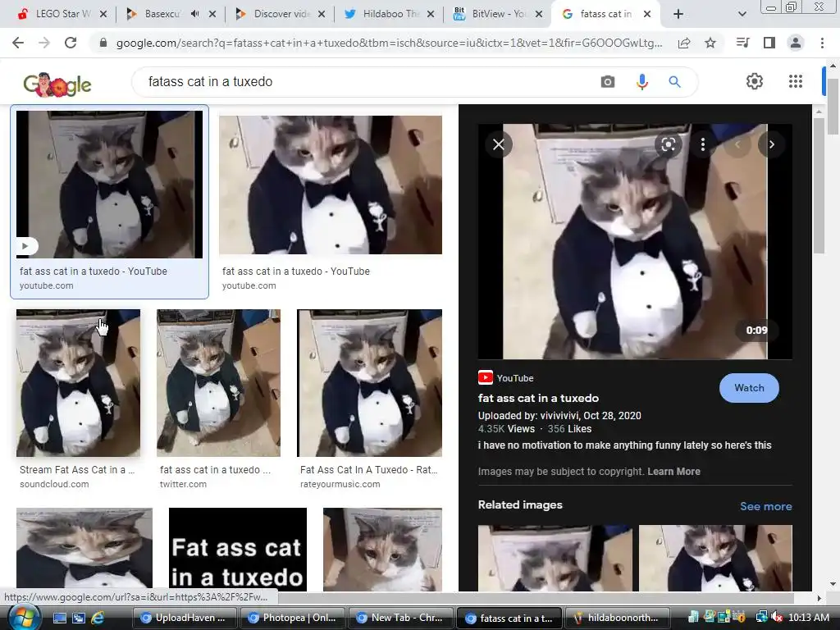Search inside image with Lens icon

pyautogui.click(x=668, y=144)
